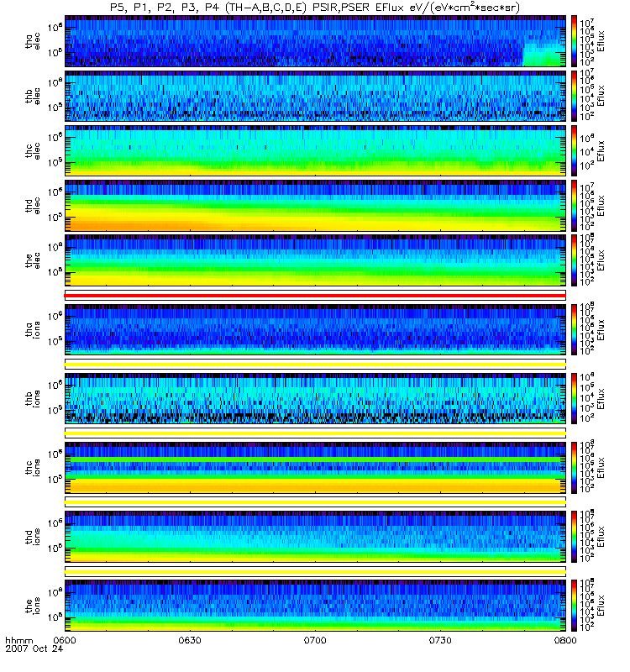Select the 'thd elec' panel label
Image resolution: width=630 pixels, height=672 pixels.
tap(33, 206)
